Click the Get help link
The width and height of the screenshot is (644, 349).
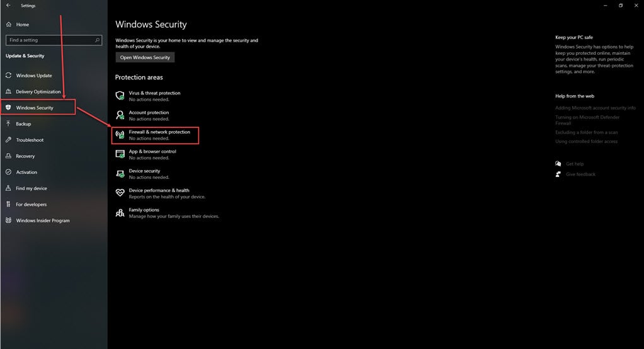(575, 164)
